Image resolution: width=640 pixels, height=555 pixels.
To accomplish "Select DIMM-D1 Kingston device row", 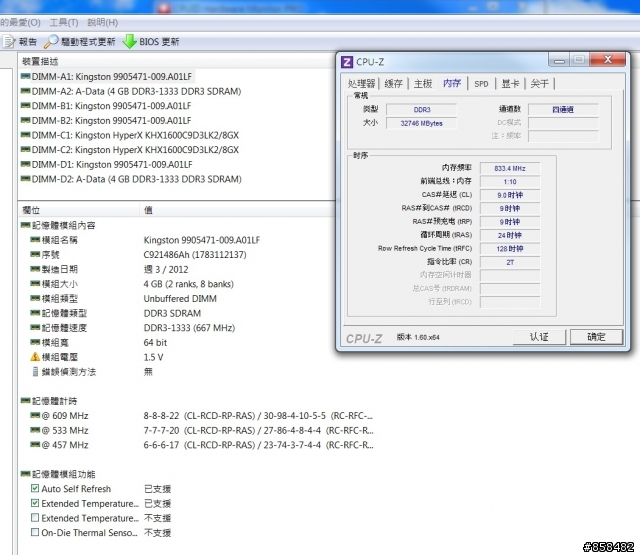I will (107, 165).
